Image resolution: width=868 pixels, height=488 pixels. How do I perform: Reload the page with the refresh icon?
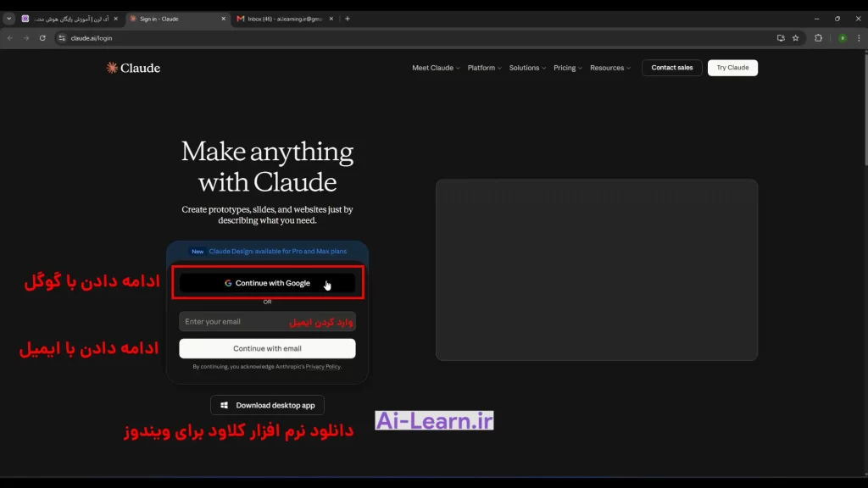[x=42, y=38]
